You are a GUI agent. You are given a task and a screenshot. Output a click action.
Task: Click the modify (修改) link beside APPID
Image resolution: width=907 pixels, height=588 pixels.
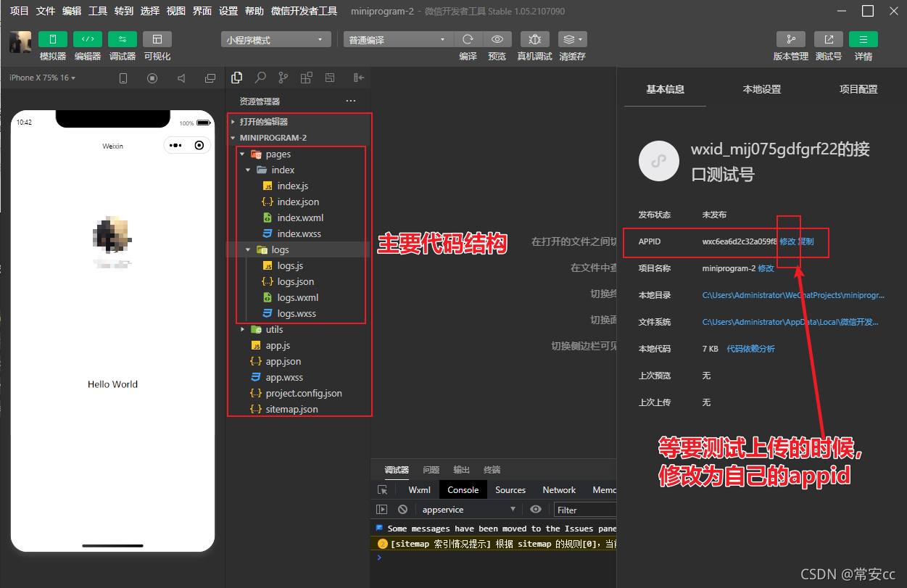pyautogui.click(x=787, y=241)
